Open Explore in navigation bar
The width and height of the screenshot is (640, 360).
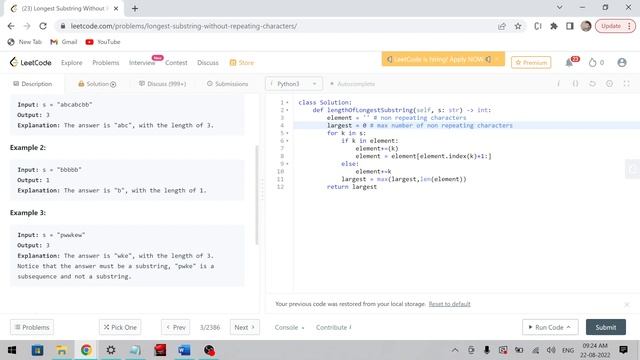pyautogui.click(x=72, y=62)
